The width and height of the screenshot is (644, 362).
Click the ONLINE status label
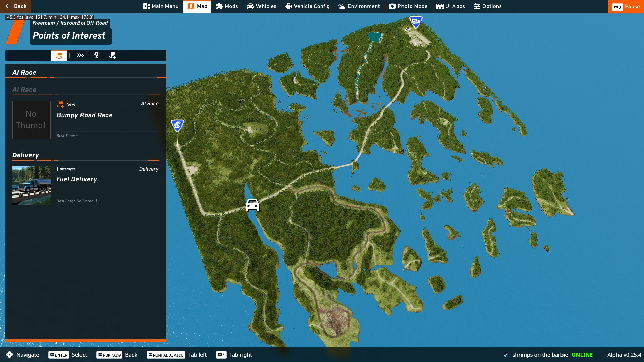click(582, 355)
